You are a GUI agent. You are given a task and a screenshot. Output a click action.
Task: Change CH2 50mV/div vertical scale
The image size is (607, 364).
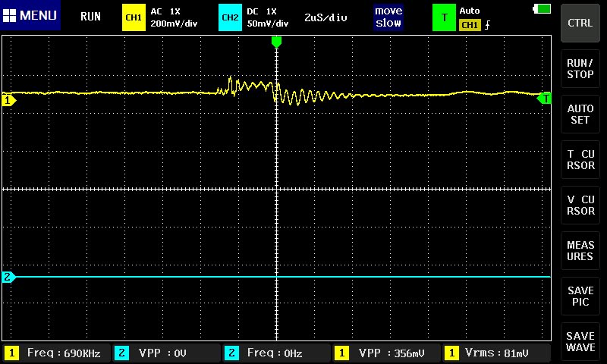coord(267,24)
